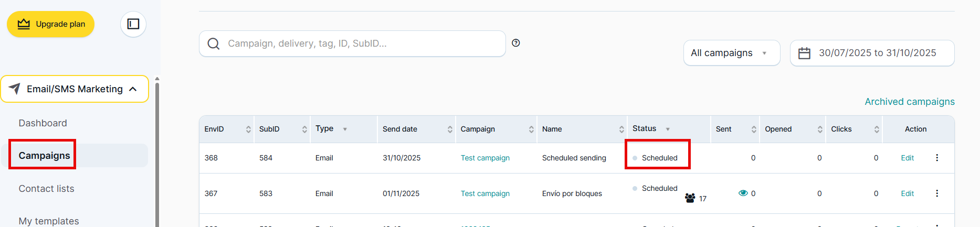Click the campaign search input field
The image size is (980, 227).
(352, 44)
